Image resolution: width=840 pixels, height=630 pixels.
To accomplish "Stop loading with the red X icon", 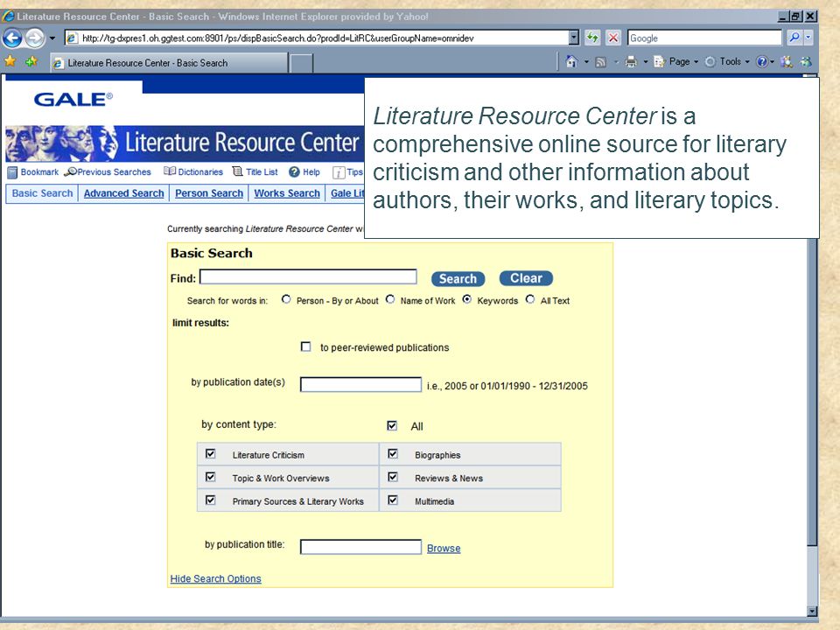I will tap(613, 38).
